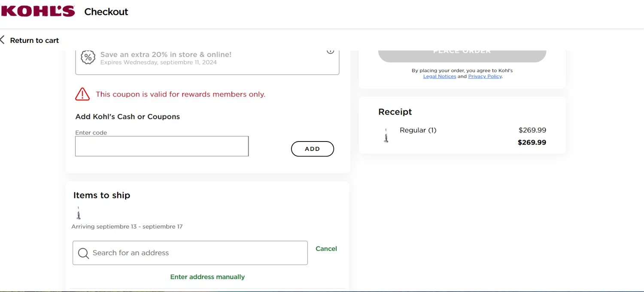Click the rewards members only error message
644x292 pixels.
(x=180, y=94)
